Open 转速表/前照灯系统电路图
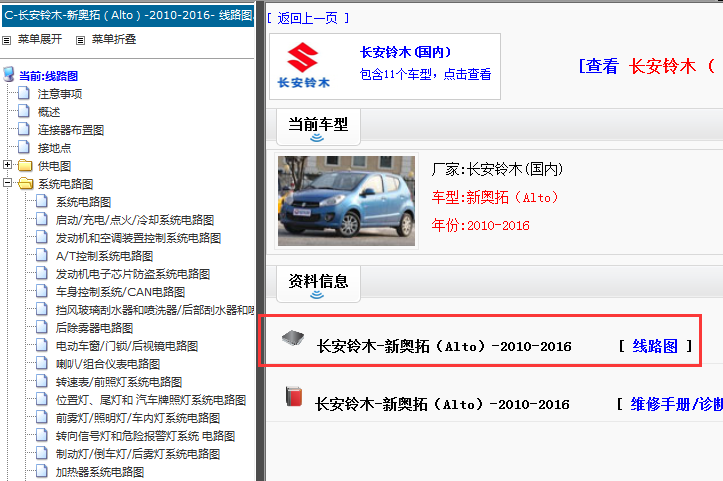The height and width of the screenshot is (481, 723). click(x=119, y=382)
